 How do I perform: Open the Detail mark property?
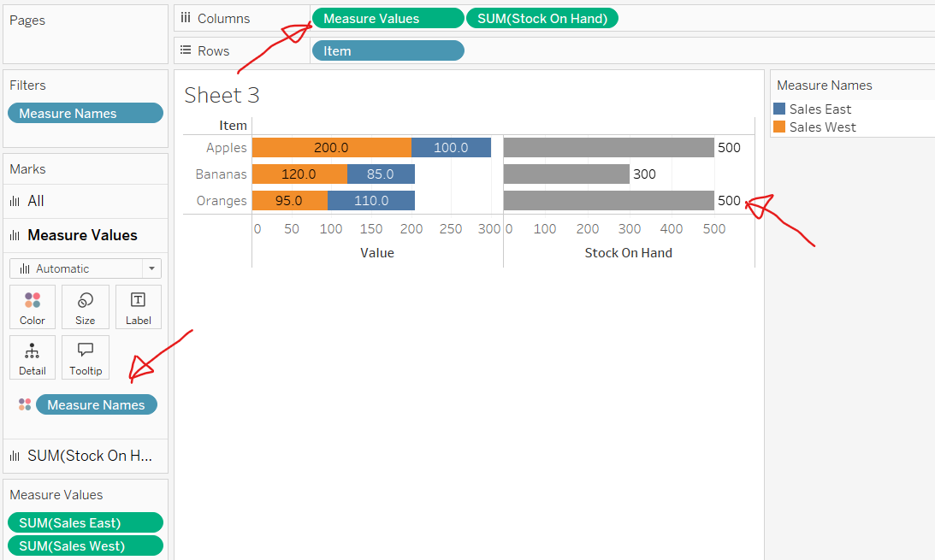(x=33, y=357)
